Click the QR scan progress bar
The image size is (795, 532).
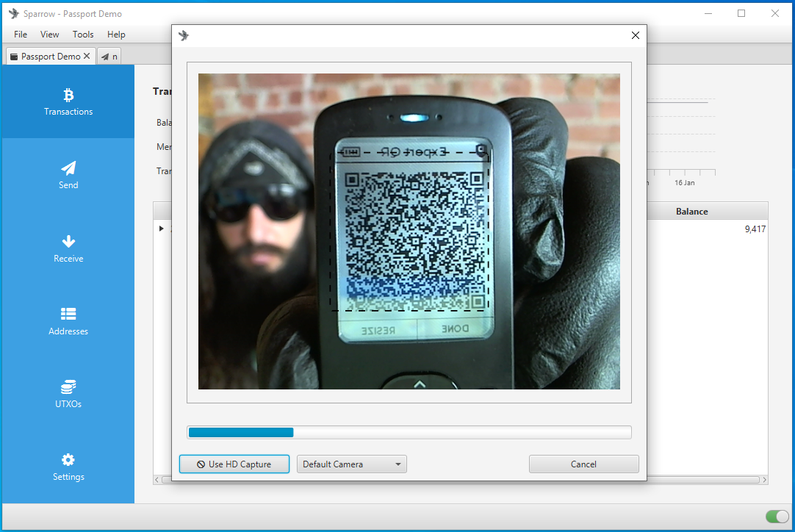coord(409,432)
